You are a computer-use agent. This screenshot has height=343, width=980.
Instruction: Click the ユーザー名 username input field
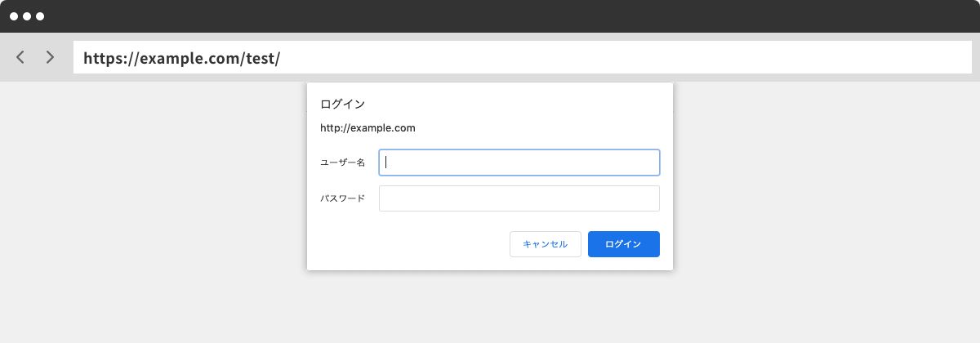519,163
